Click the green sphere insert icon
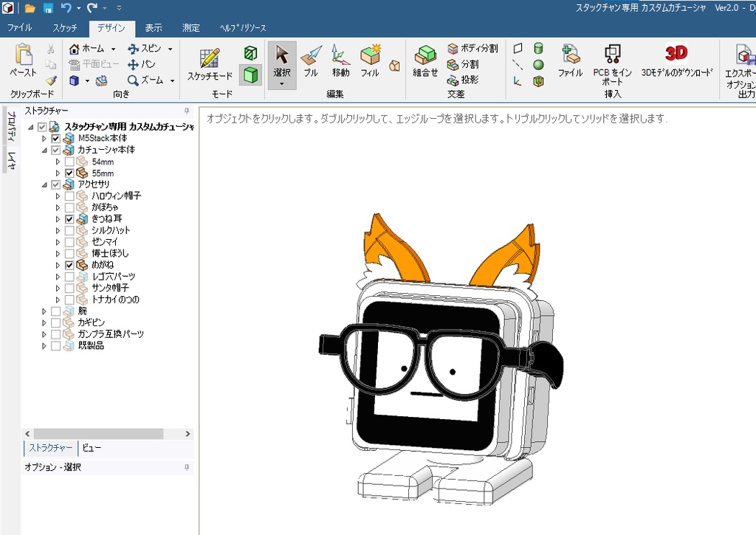Image resolution: width=756 pixels, height=535 pixels. pyautogui.click(x=538, y=65)
